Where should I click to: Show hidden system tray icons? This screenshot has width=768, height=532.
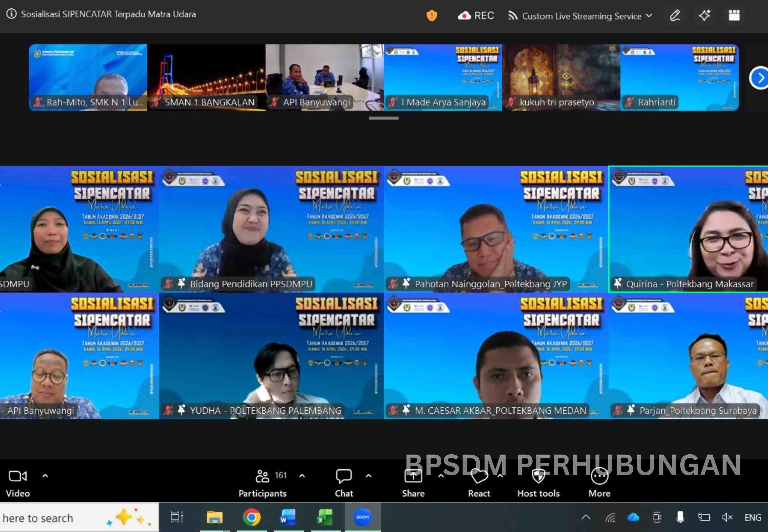pyautogui.click(x=586, y=517)
